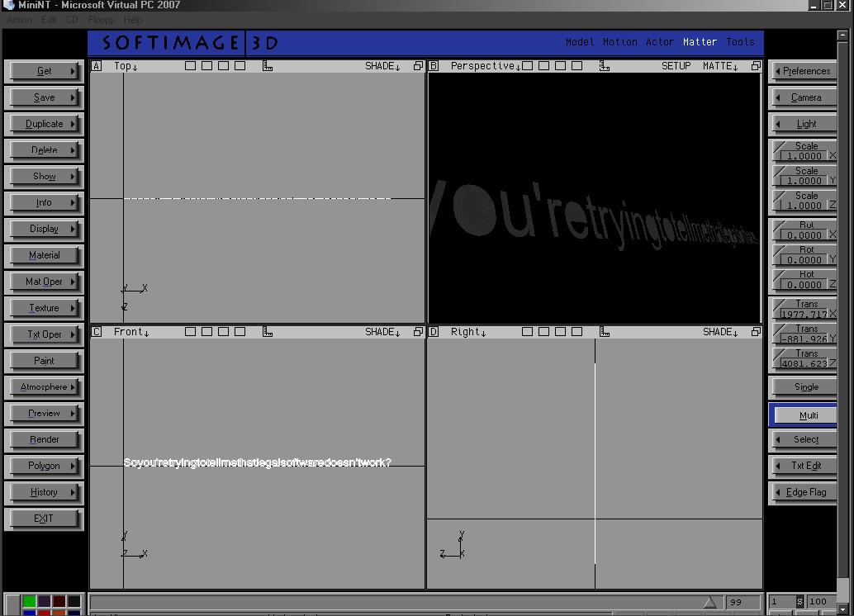Screen dimensions: 854x616
Task: Open the Front view name dropdown
Action: 131,332
